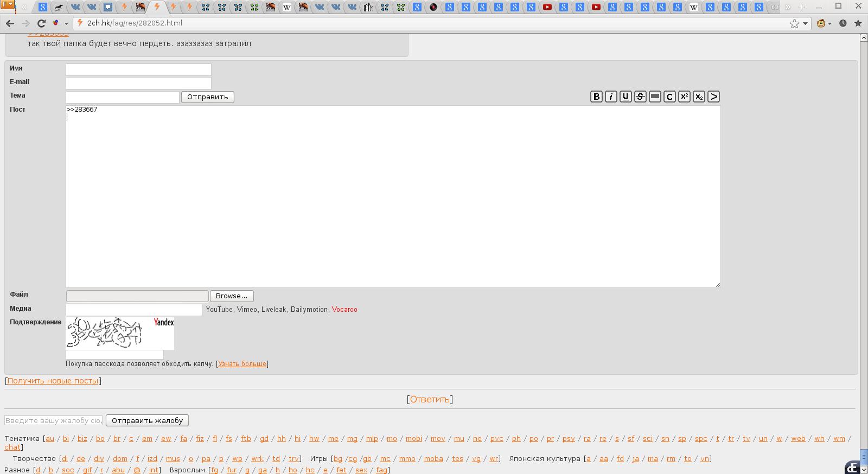868x474 pixels.
Task: Click the empty file path field
Action: [137, 296]
